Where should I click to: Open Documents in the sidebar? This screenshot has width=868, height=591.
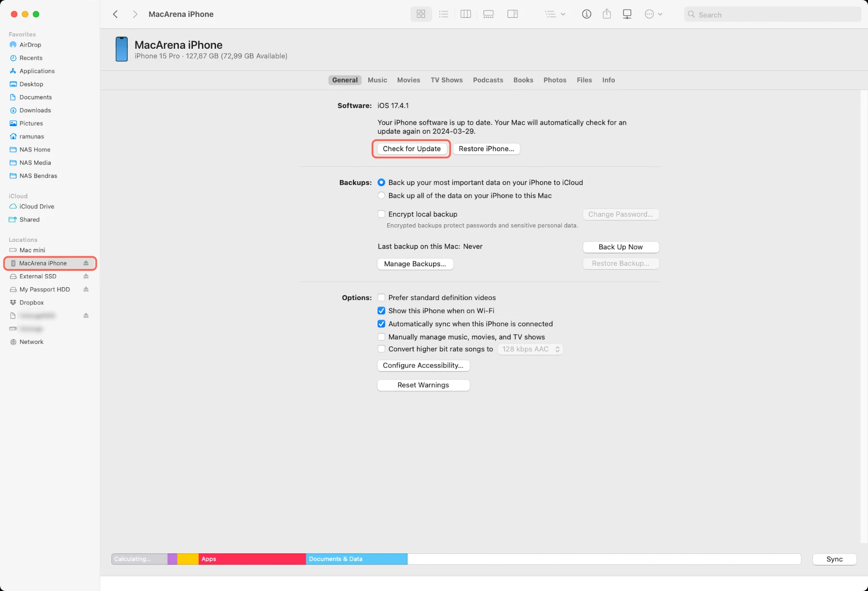pos(35,97)
